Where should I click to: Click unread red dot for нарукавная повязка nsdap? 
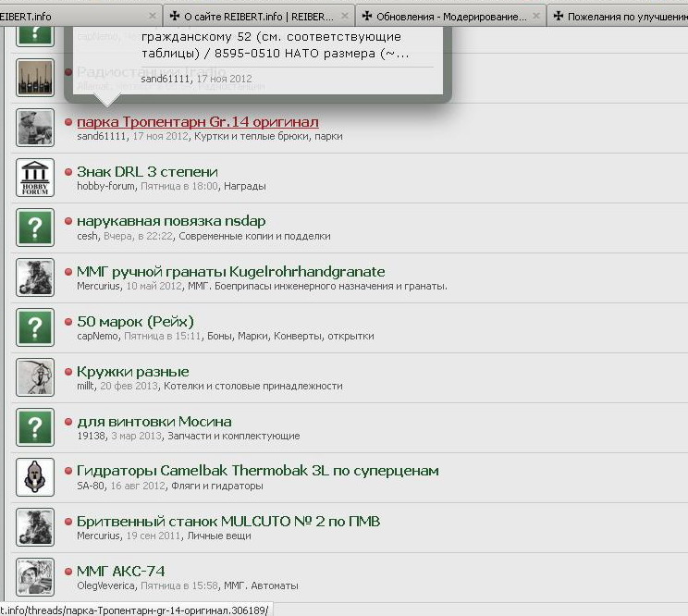pos(68,221)
